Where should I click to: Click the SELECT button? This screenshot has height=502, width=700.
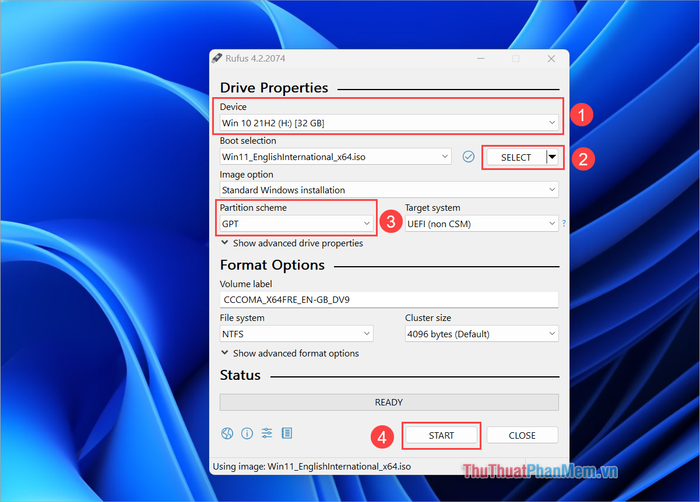point(516,157)
